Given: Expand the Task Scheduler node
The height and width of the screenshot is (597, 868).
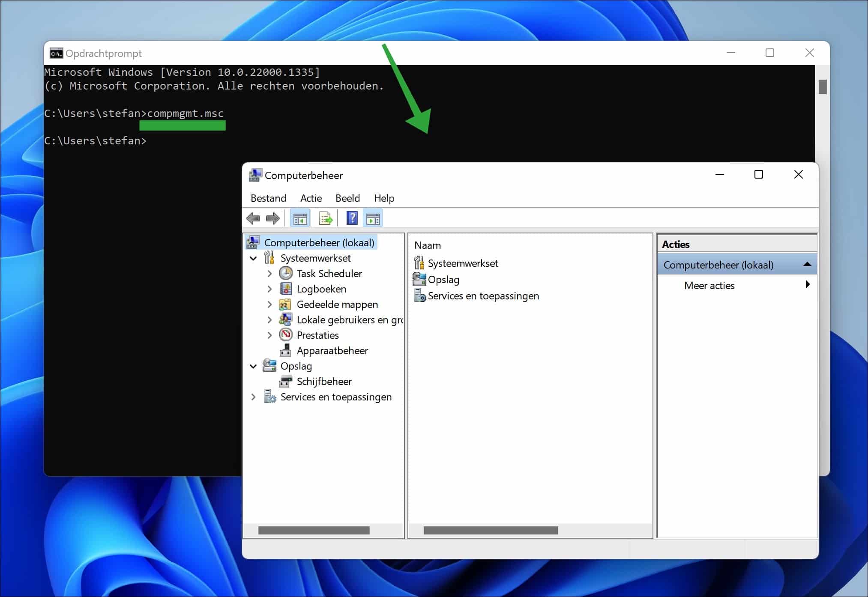Looking at the screenshot, I should [x=269, y=274].
